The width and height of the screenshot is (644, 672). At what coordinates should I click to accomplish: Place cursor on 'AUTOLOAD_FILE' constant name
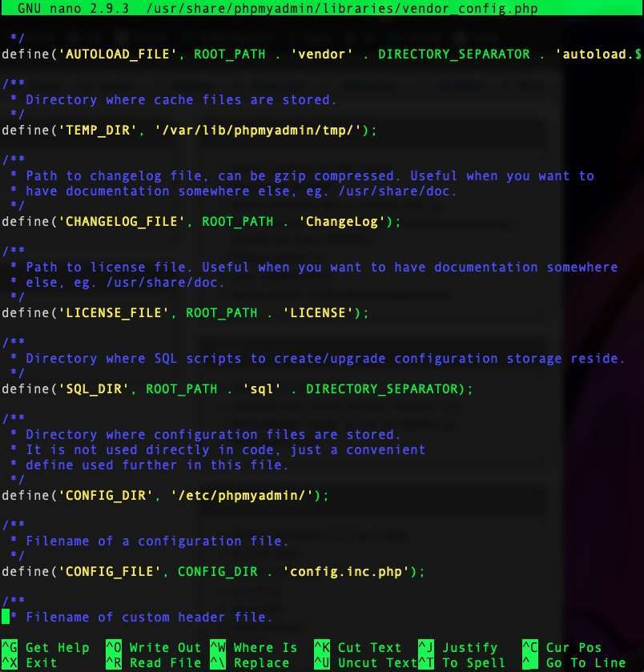[117, 54]
